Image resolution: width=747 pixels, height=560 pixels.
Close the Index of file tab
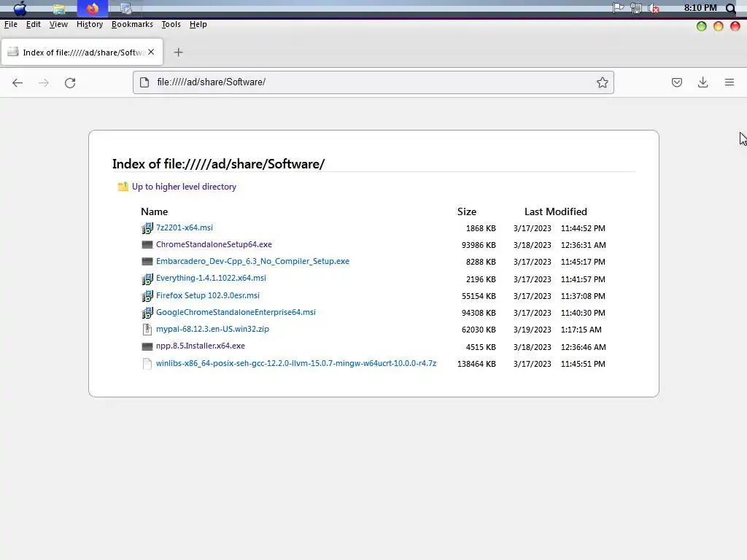(x=151, y=52)
